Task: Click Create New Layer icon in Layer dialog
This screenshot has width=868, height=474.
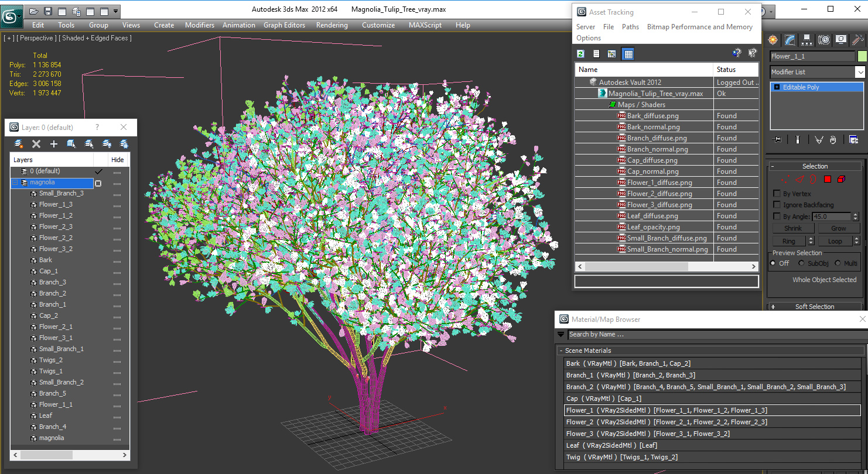Action: click(x=19, y=143)
